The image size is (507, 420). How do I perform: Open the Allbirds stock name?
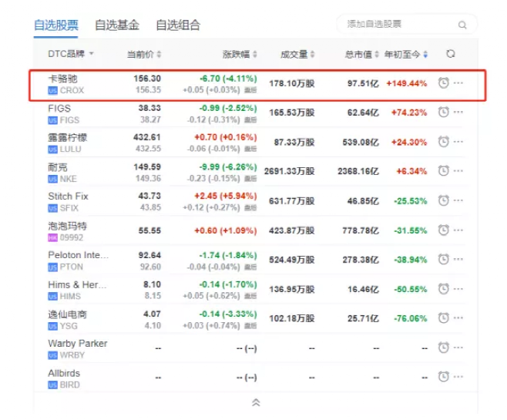point(64,373)
